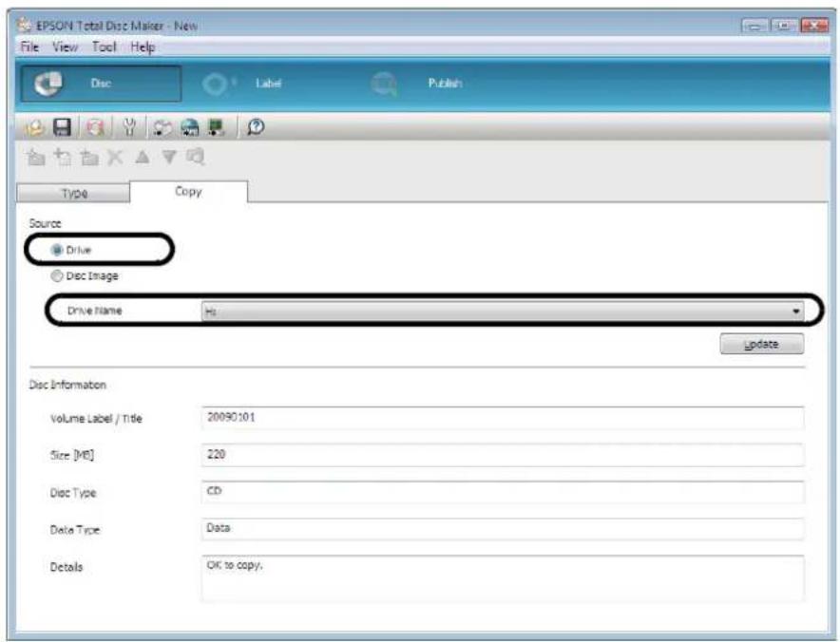Click the Drive Name label
The width and height of the screenshot is (840, 642).
coord(95,312)
